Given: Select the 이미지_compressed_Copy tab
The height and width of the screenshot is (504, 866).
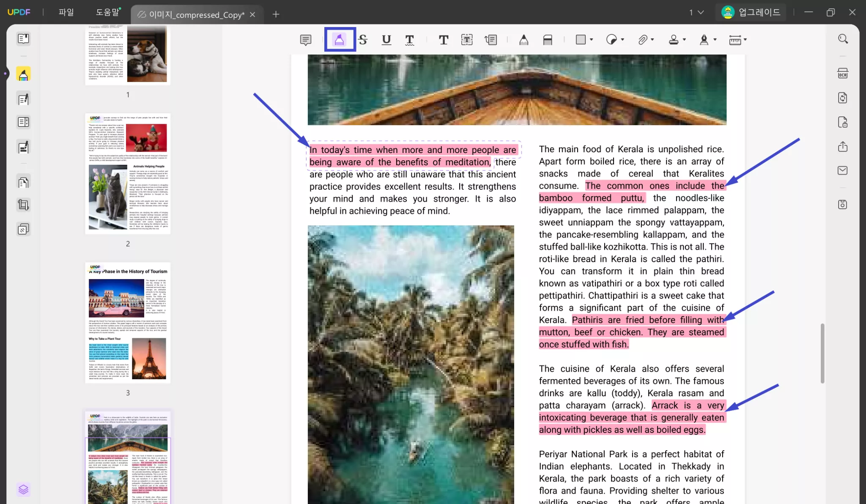Looking at the screenshot, I should pos(197,14).
